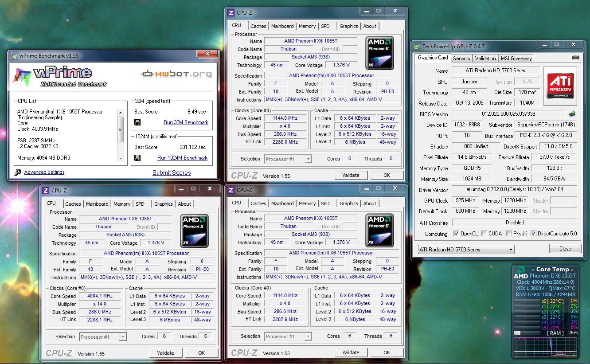This screenshot has height=364, width=590.
Task: Open Processor #1 selection dropdown in top CPU-Z
Action: (288, 159)
